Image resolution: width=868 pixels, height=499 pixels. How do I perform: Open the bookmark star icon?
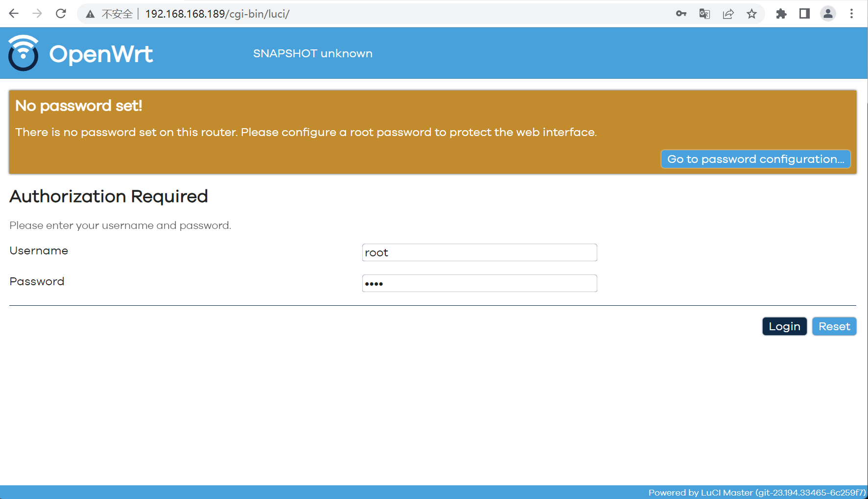pos(751,14)
